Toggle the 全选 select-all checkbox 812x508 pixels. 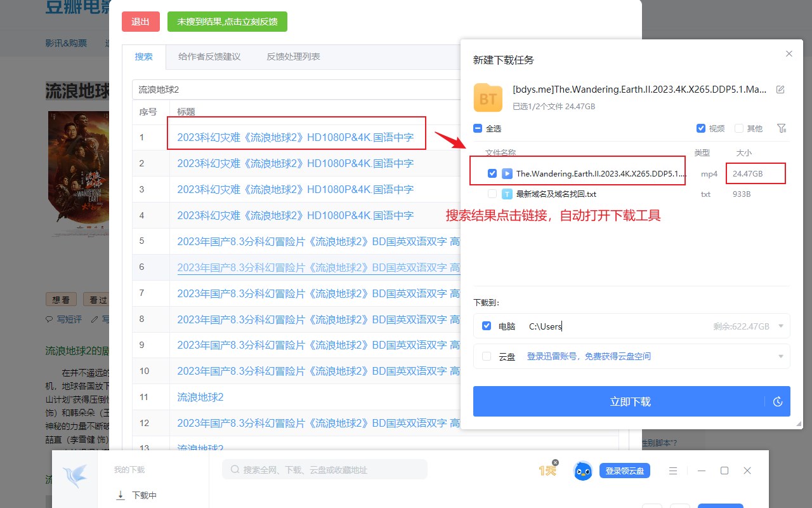click(478, 128)
